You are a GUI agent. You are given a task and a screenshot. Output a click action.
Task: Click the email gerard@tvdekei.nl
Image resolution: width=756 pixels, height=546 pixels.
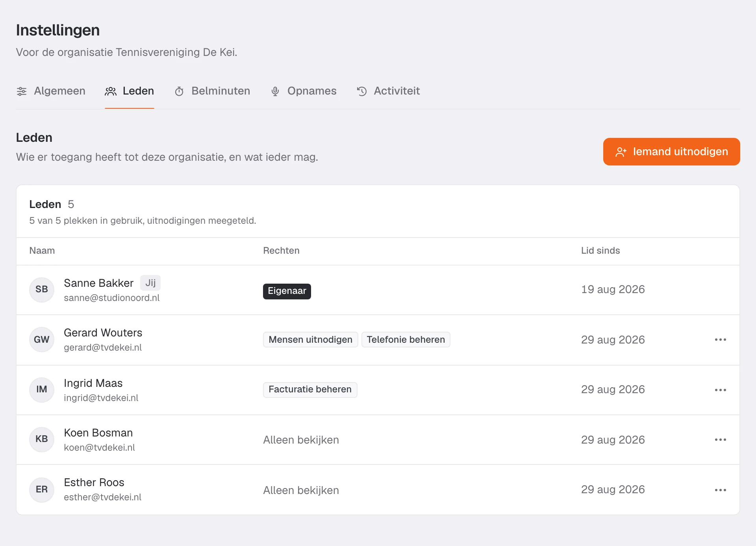tap(103, 348)
